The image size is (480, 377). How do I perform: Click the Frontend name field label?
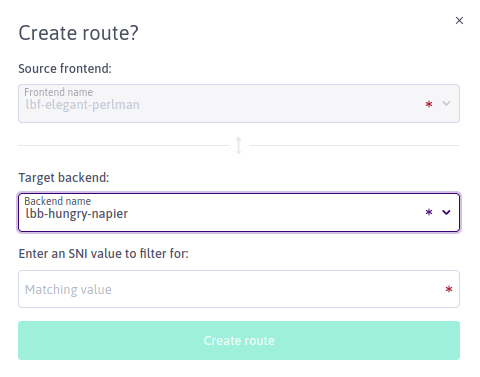(x=58, y=92)
